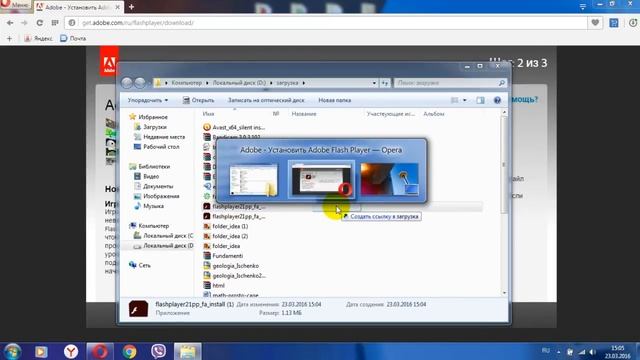Click the Explorer forward arrow button
Screen dimensions: 640x360
tap(140, 83)
